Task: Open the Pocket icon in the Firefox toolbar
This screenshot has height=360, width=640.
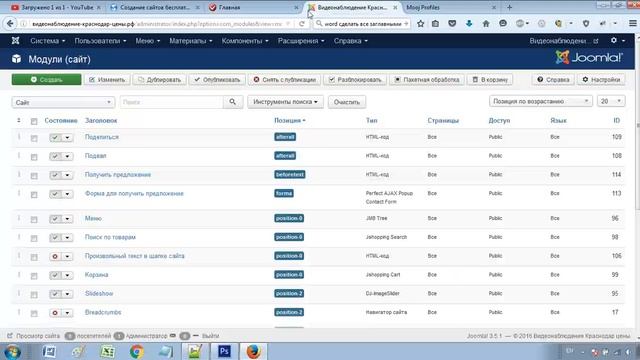Action: click(x=452, y=24)
